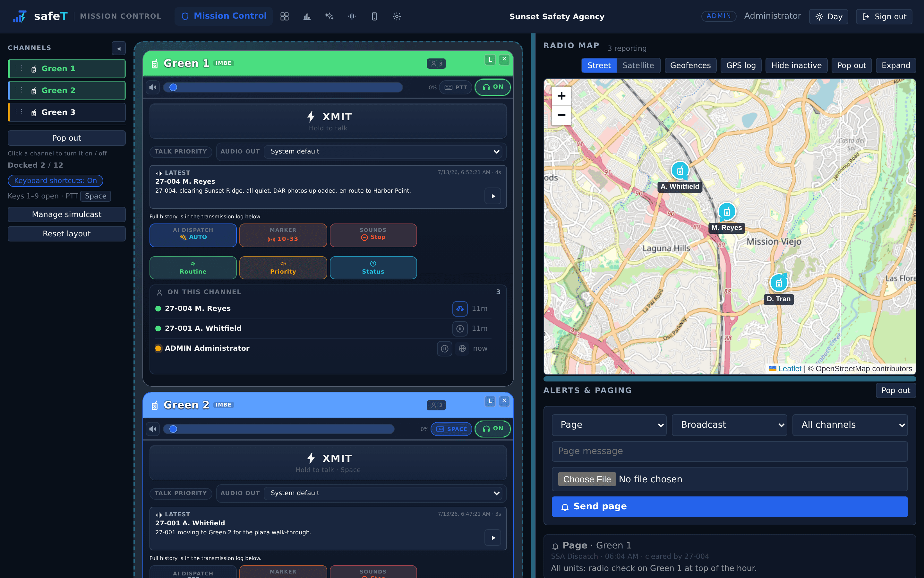Open the Page type dropdown
The image size is (924, 578).
coord(609,425)
